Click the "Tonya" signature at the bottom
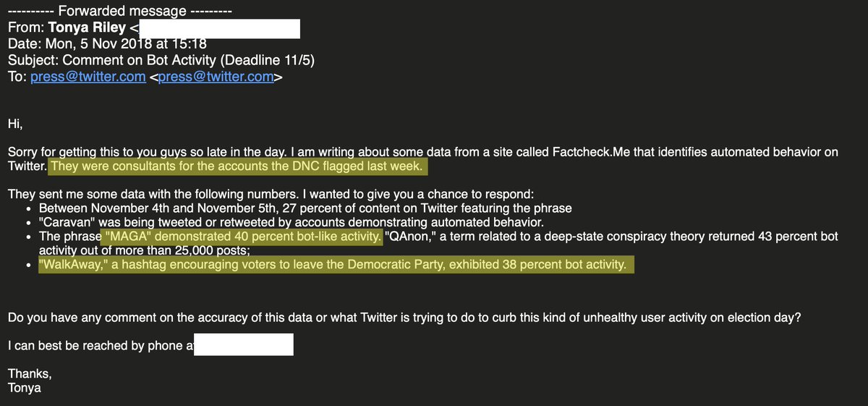This screenshot has height=406, width=868. tap(24, 389)
